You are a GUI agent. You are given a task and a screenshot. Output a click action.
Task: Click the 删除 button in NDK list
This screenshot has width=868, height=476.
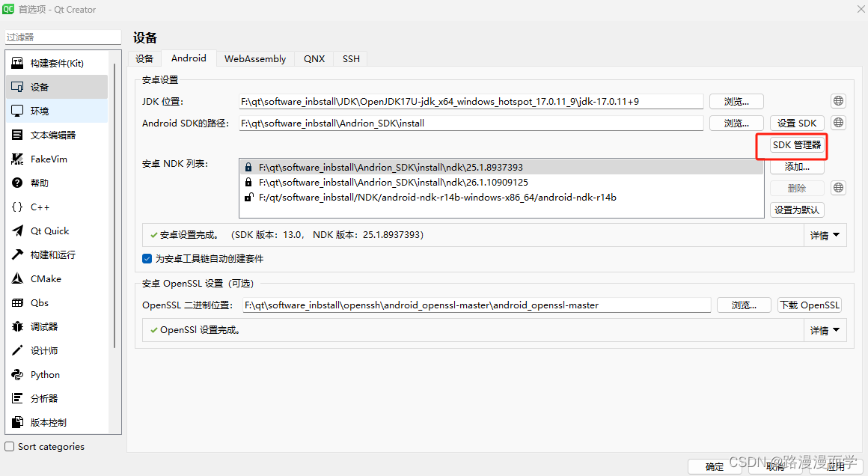(x=797, y=188)
